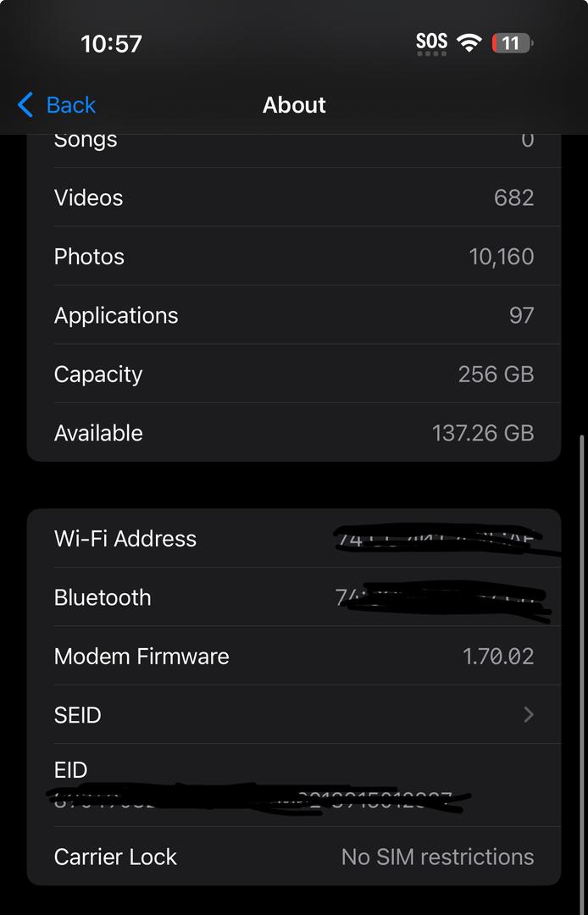The image size is (588, 915).
Task: Tap the Wi-Fi Address row
Action: pyautogui.click(x=294, y=538)
